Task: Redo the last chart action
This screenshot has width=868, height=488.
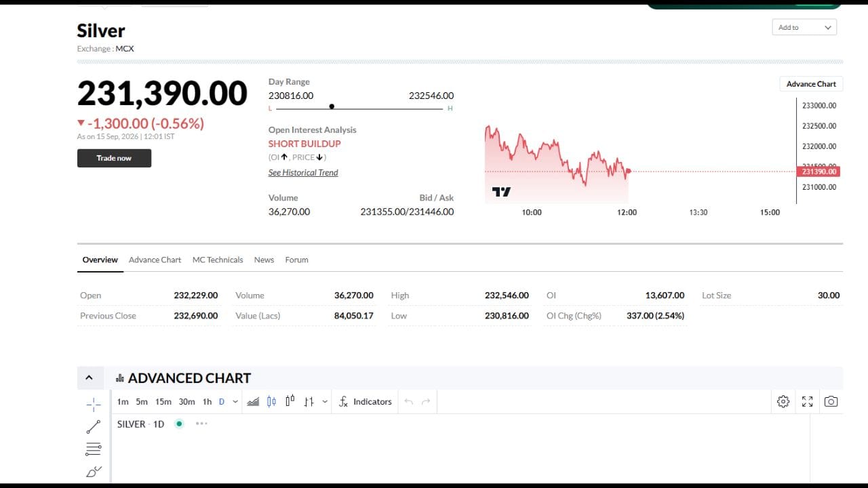Action: (426, 402)
